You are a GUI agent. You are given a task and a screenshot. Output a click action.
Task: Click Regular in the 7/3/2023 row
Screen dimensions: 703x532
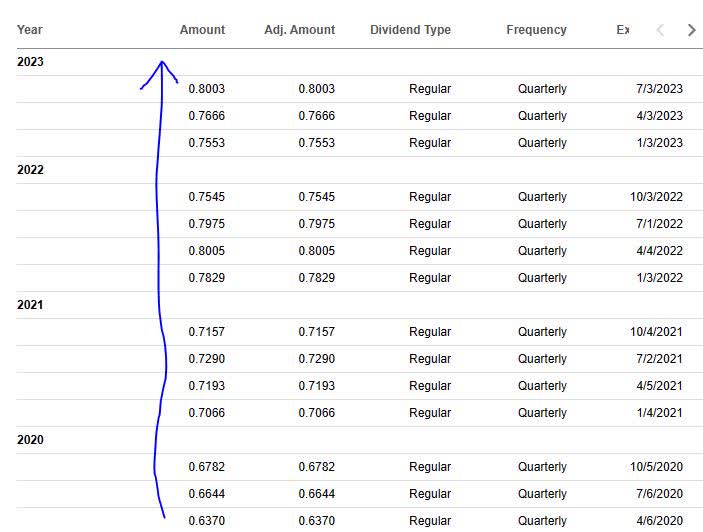pyautogui.click(x=430, y=89)
